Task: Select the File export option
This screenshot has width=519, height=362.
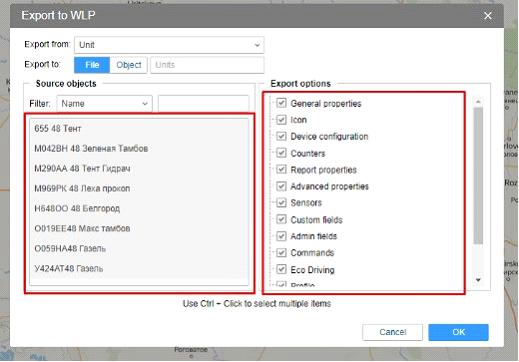Action: (x=92, y=65)
